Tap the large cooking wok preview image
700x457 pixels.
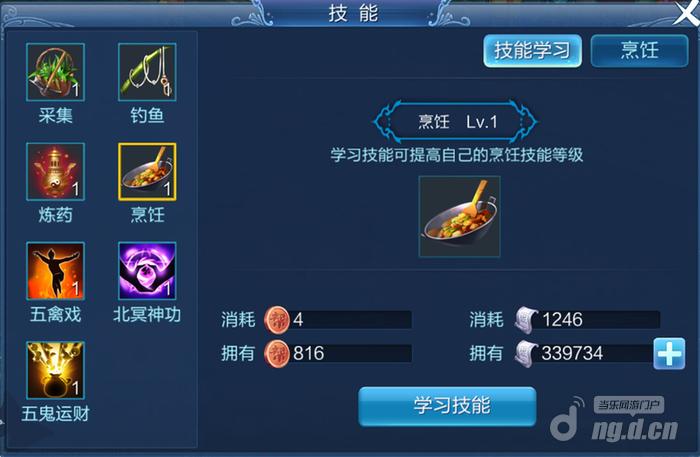click(459, 216)
